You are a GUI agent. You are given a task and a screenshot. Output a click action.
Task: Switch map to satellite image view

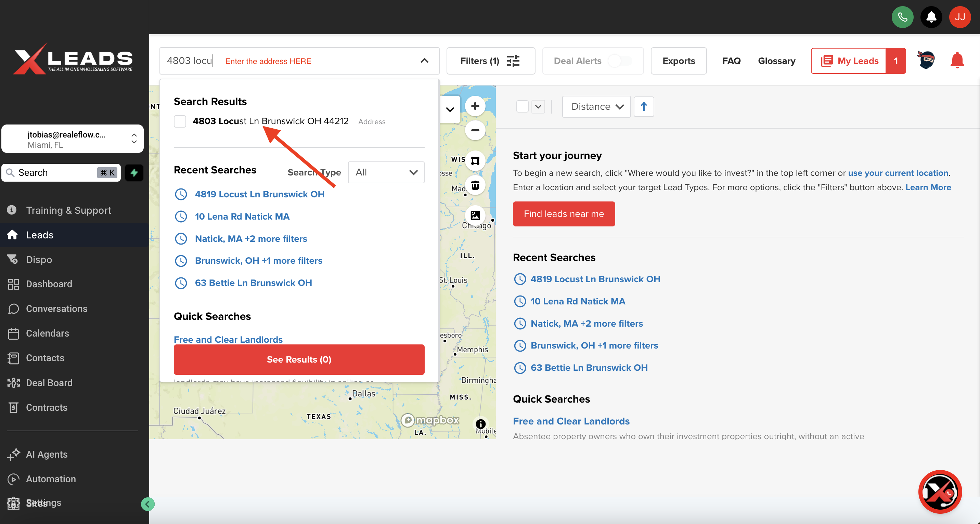[475, 215]
